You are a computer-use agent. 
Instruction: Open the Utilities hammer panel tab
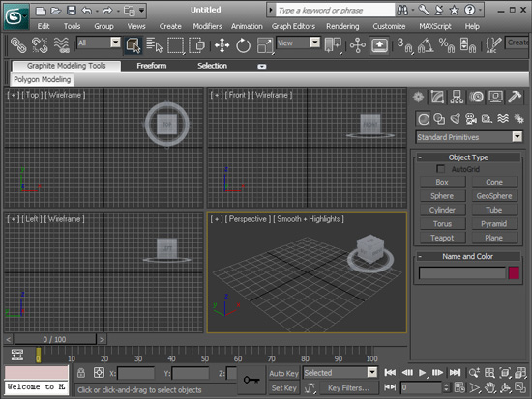515,97
